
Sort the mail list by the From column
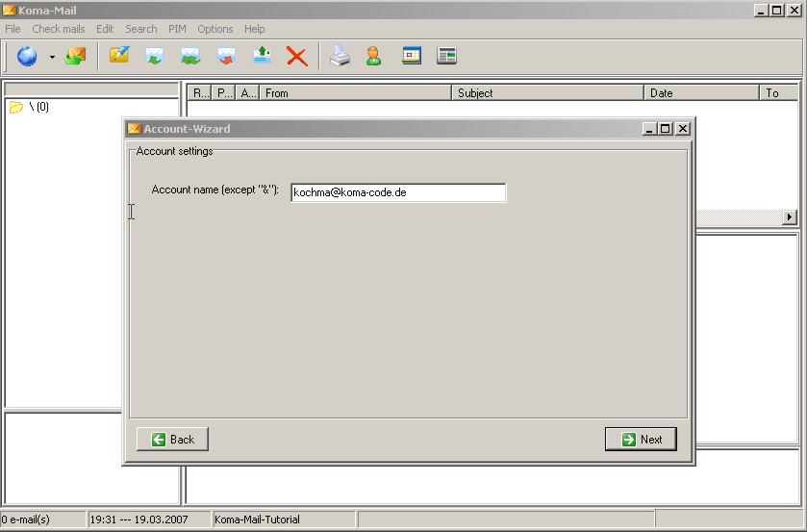(355, 92)
